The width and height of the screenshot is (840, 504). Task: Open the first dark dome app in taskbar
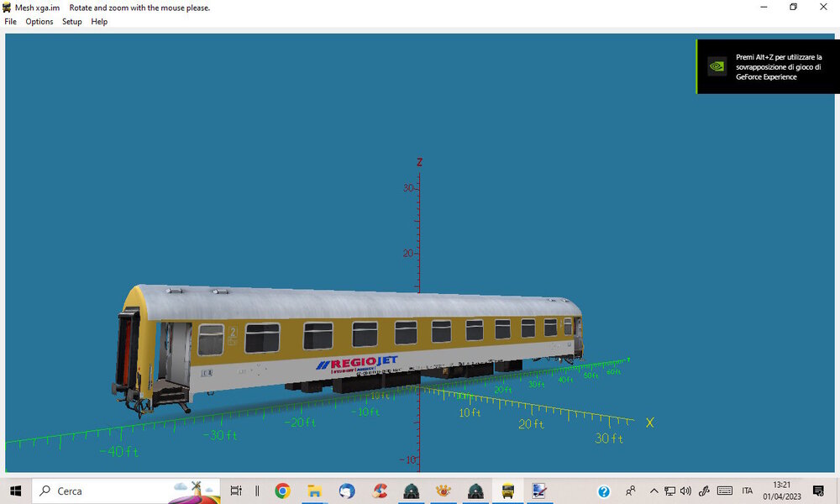point(412,491)
